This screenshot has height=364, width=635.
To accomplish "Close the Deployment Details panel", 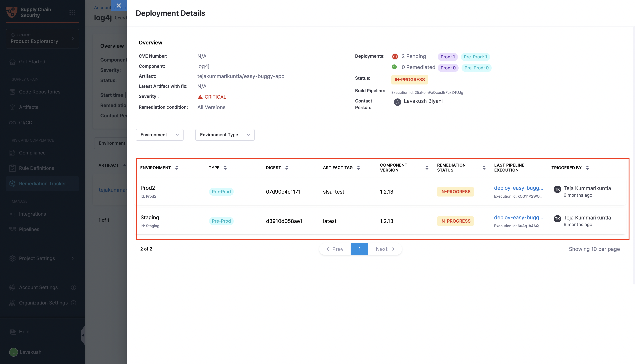I will (x=119, y=6).
